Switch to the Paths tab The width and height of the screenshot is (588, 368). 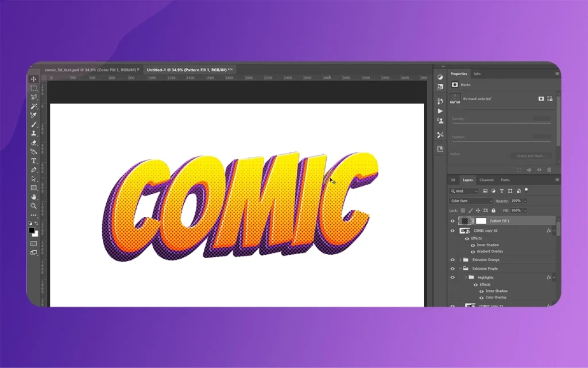[x=505, y=180]
